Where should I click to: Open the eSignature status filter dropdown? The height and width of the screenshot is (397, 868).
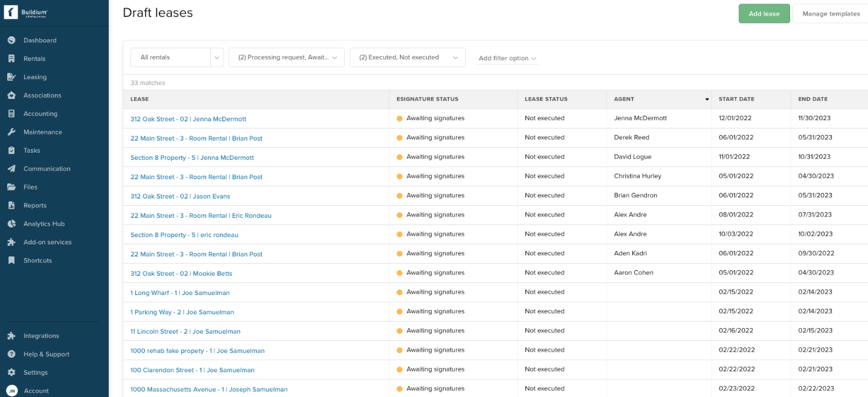coord(286,57)
